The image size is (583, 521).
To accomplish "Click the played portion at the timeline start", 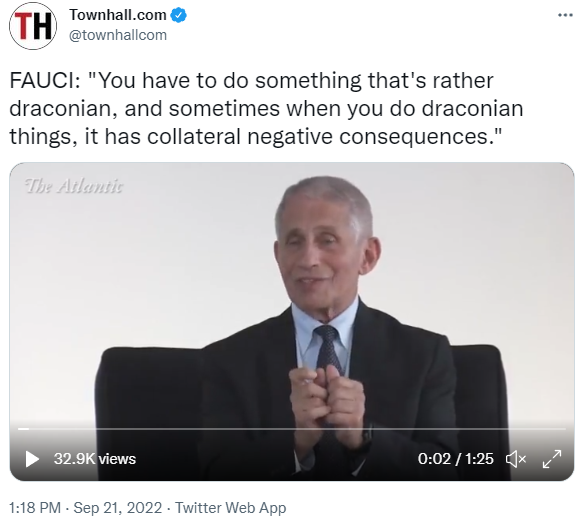I will point(23,429).
